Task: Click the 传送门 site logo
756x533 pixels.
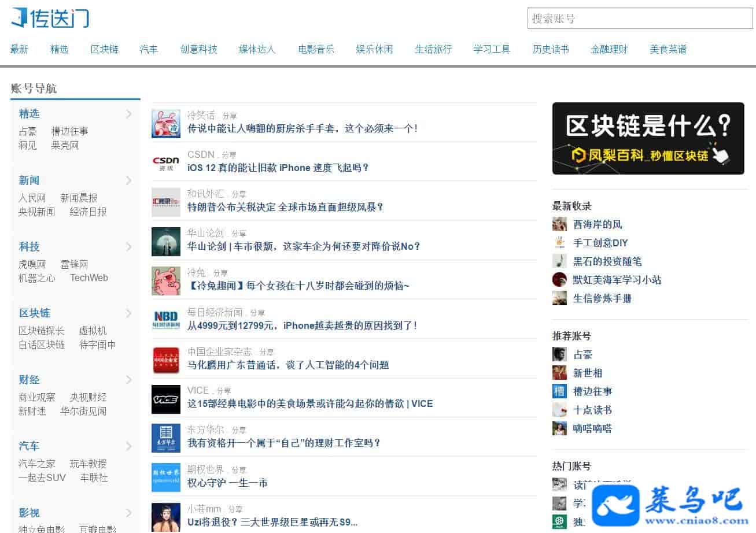Action: click(x=50, y=18)
